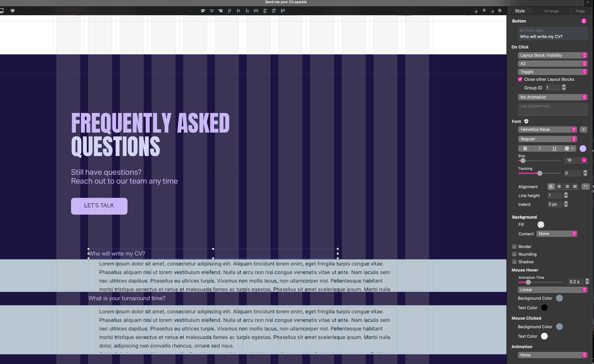594x364 pixels.
Task: Enable the Border checkbox
Action: point(514,247)
